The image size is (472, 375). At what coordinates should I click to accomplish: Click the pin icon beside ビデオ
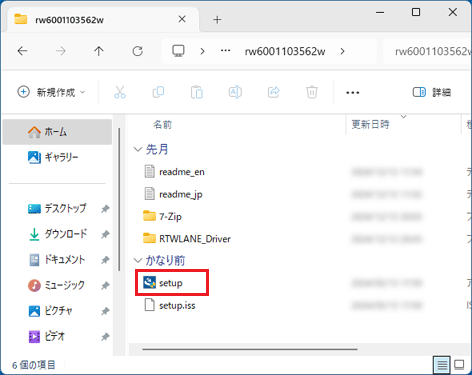[x=105, y=336]
